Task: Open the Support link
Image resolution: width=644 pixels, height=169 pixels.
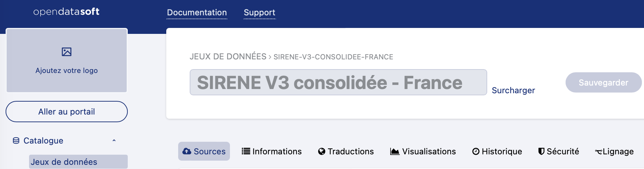Action: click(259, 13)
